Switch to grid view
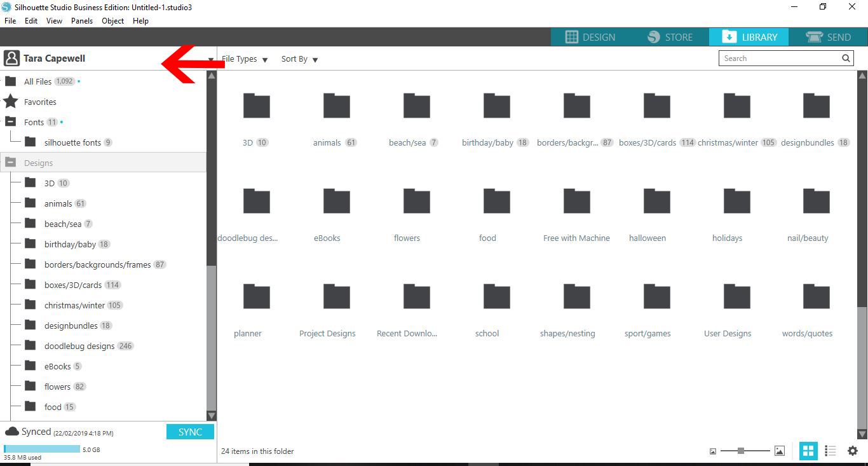The height and width of the screenshot is (466, 868). (x=808, y=451)
